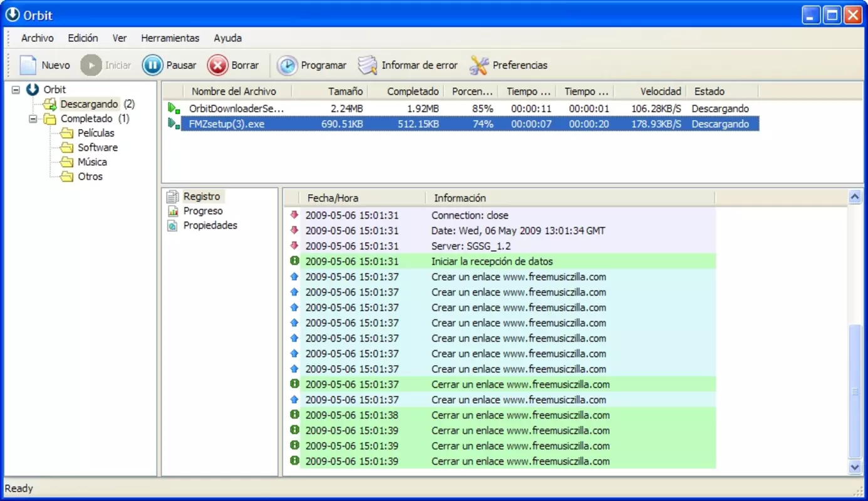Image resolution: width=868 pixels, height=501 pixels.
Task: Click the 15:01:38 Cerrar un enlace log entry
Action: (501, 415)
